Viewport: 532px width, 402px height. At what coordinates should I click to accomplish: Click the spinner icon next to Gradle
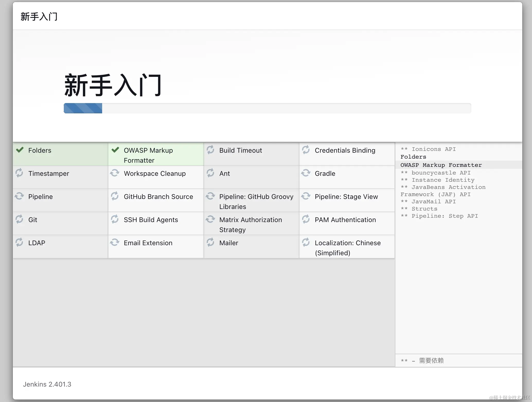[x=306, y=173]
